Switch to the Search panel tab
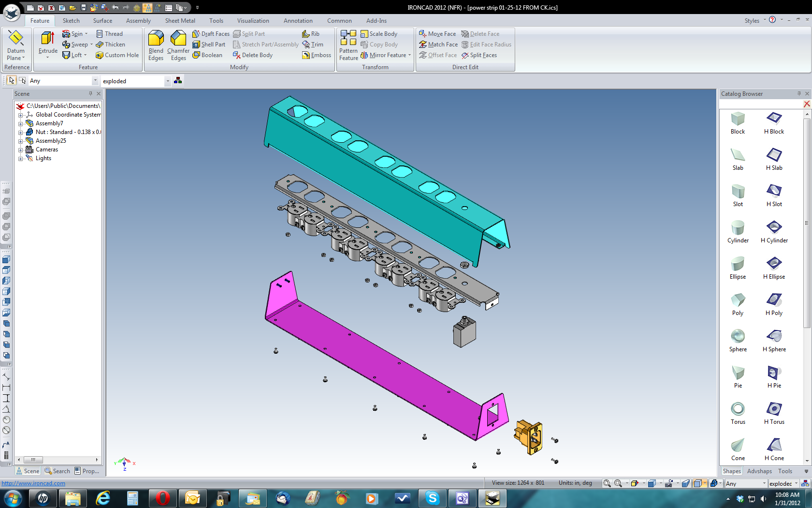The width and height of the screenshot is (812, 508). tap(58, 471)
